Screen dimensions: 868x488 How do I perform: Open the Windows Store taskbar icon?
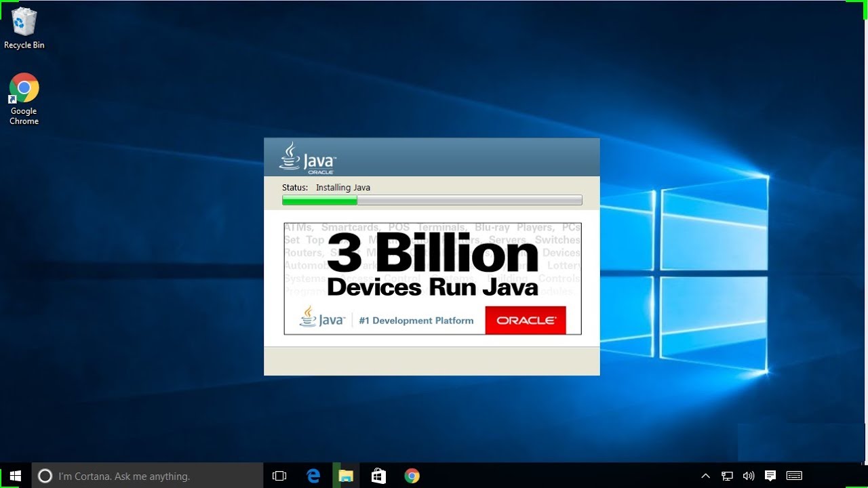tap(378, 476)
